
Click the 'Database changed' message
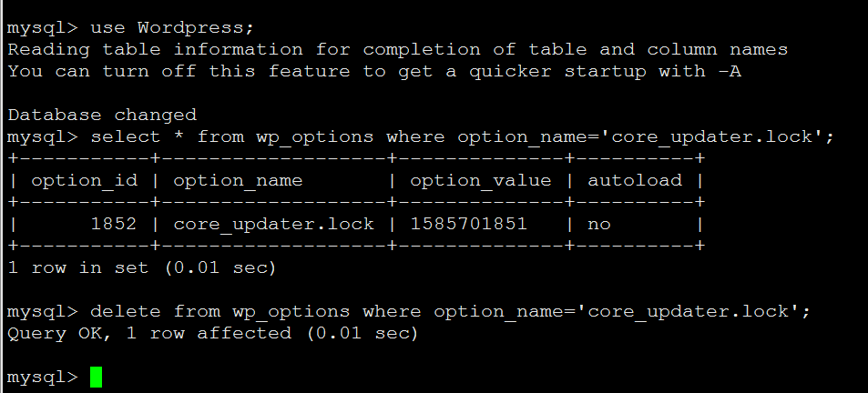click(102, 115)
